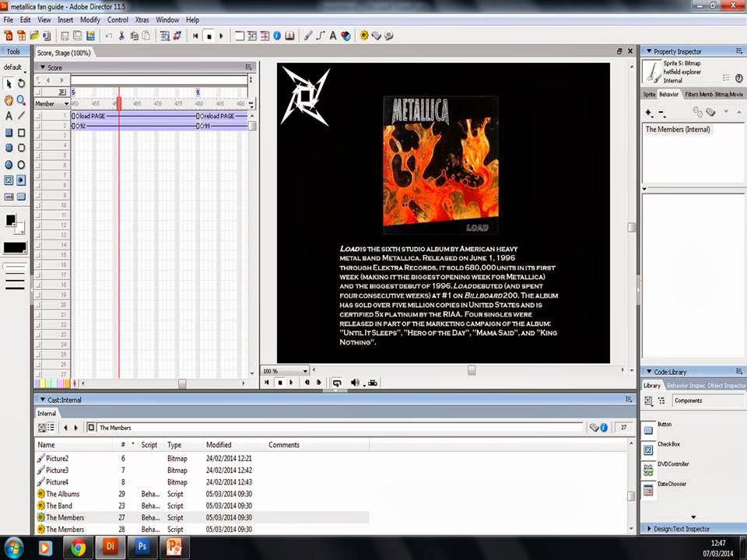Viewport: 747px width, 560px height.
Task: Open the File menu
Action: point(9,20)
